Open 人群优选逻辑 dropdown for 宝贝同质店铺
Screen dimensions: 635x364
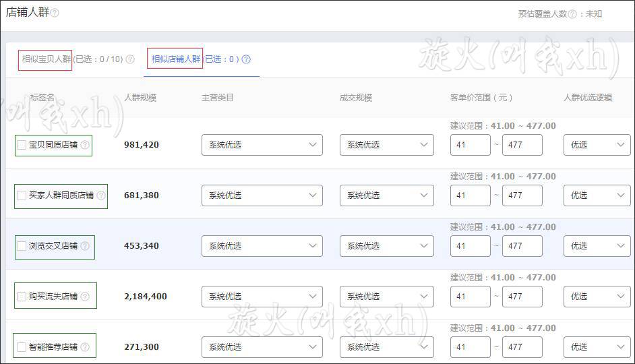click(x=597, y=145)
